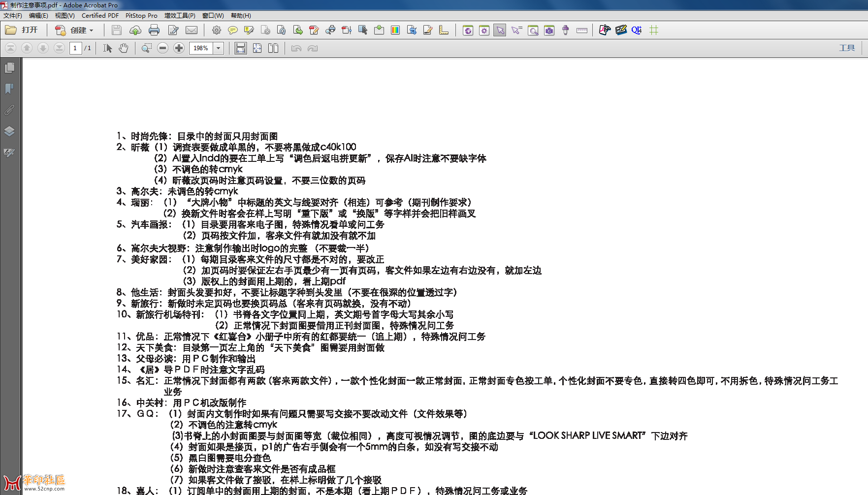Toggle two-page view mode
The image size is (868, 495).
coord(273,48)
